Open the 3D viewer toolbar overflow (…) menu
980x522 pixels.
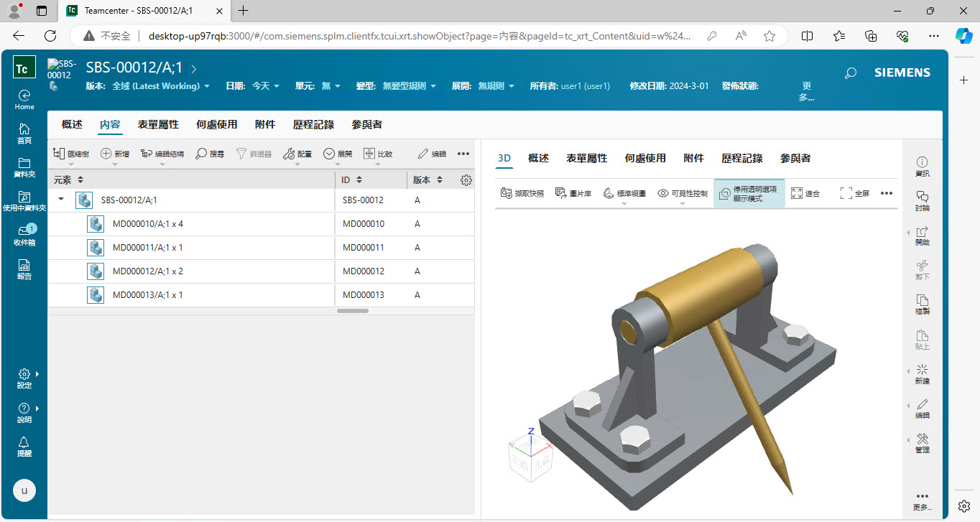(x=887, y=193)
